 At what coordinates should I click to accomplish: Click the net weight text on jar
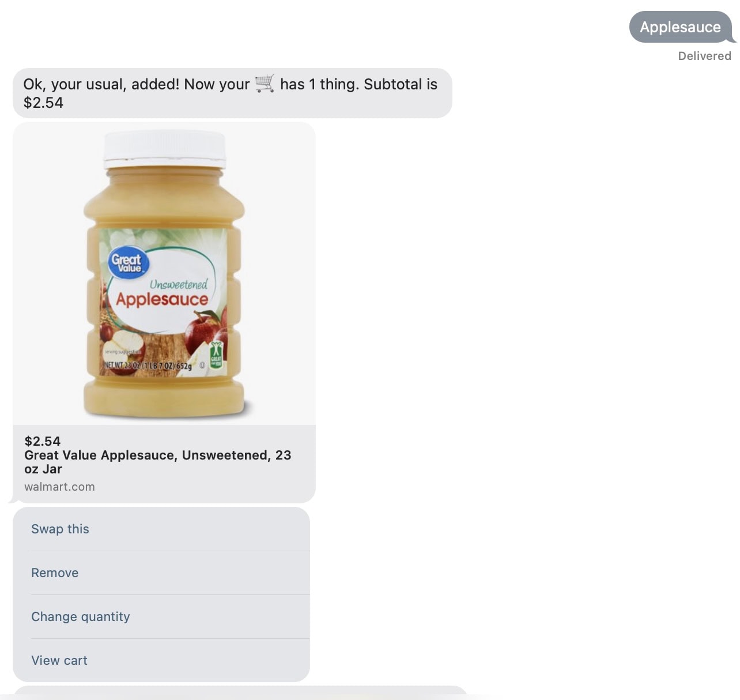coord(148,366)
